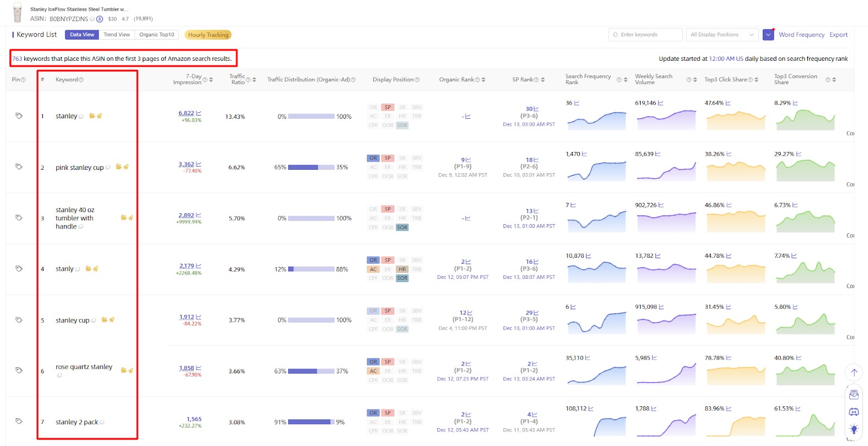
Task: Open the Word Frequency link
Action: click(801, 35)
